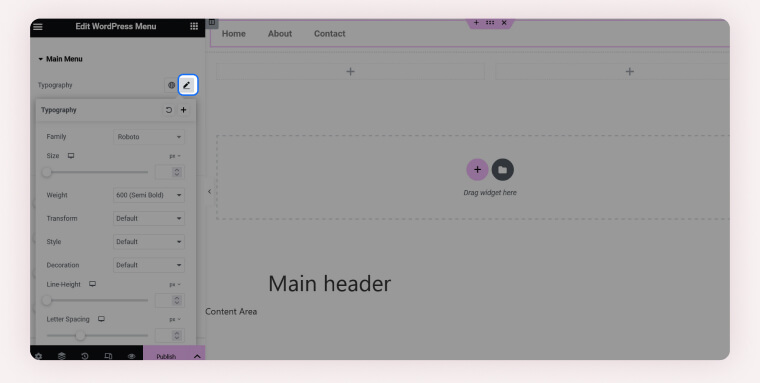The height and width of the screenshot is (383, 760).
Task: Open the Letter Spacing px unit selector
Action: point(175,319)
